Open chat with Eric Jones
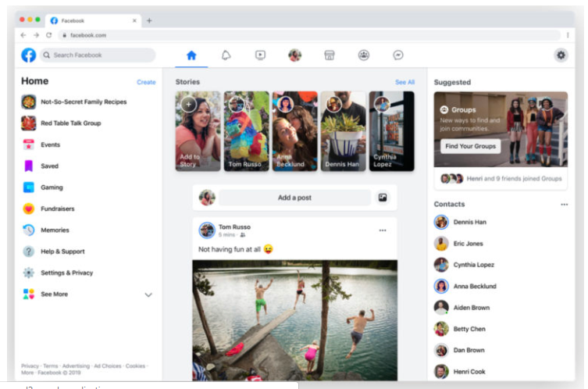This screenshot has height=389, width=588. pos(459,244)
